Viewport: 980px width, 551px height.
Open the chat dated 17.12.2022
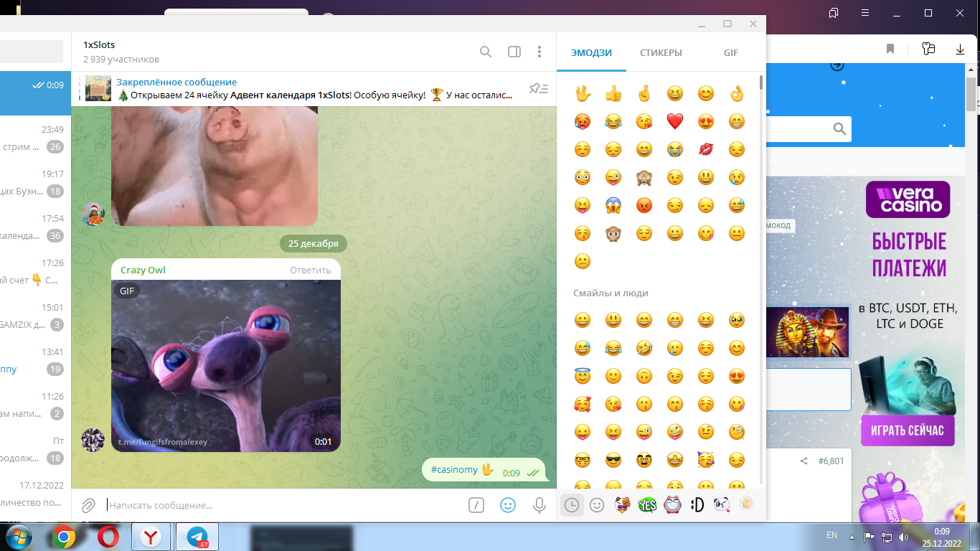[36, 494]
